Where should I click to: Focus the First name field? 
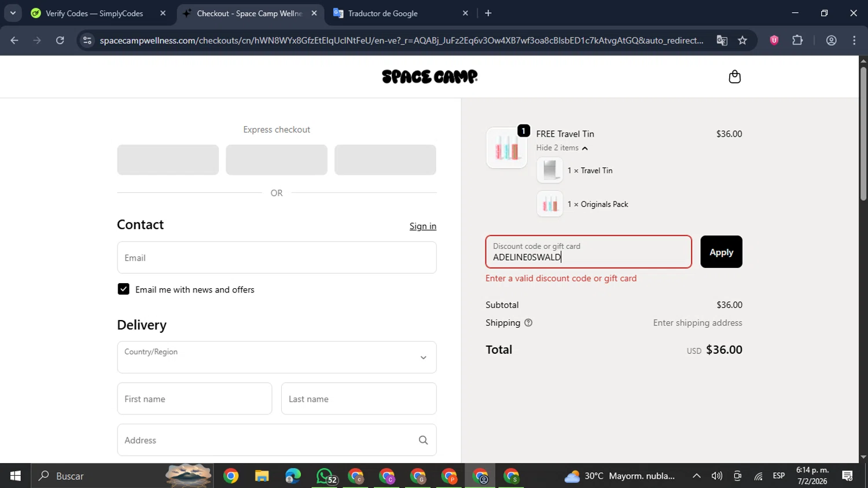pyautogui.click(x=194, y=399)
